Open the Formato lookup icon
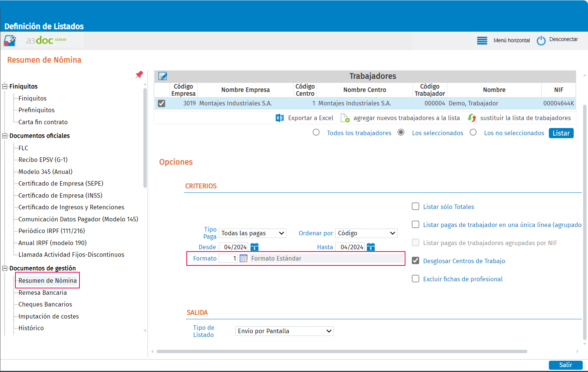Viewport: 588px width, 372px height. pos(244,259)
